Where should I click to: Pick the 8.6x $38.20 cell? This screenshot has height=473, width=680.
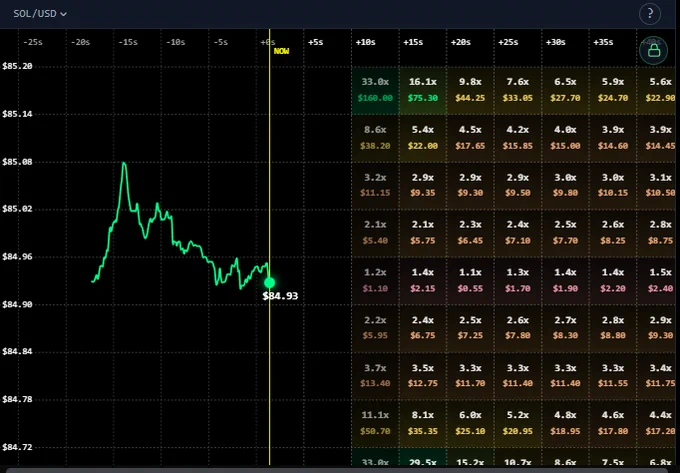(375, 138)
